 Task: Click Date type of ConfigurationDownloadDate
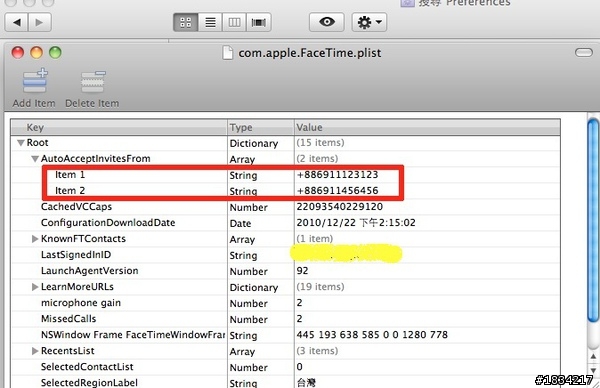tap(240, 223)
